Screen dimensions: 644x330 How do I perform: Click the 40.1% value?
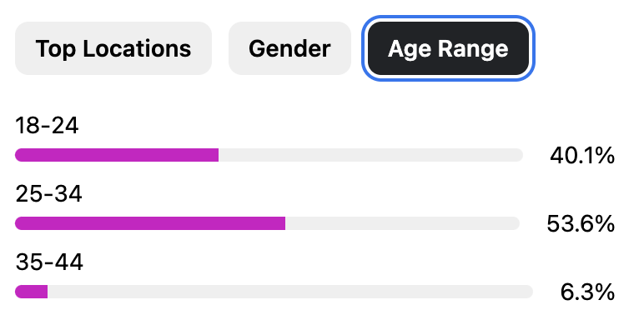[x=582, y=156]
